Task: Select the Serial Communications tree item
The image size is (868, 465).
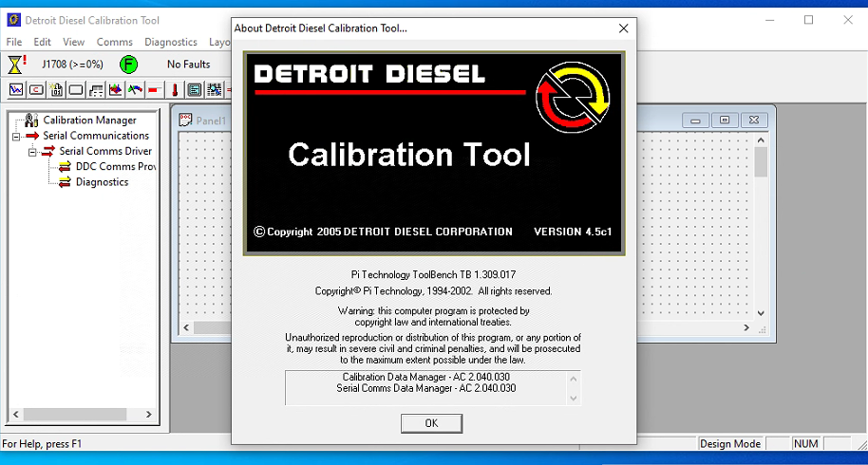Action: point(96,136)
